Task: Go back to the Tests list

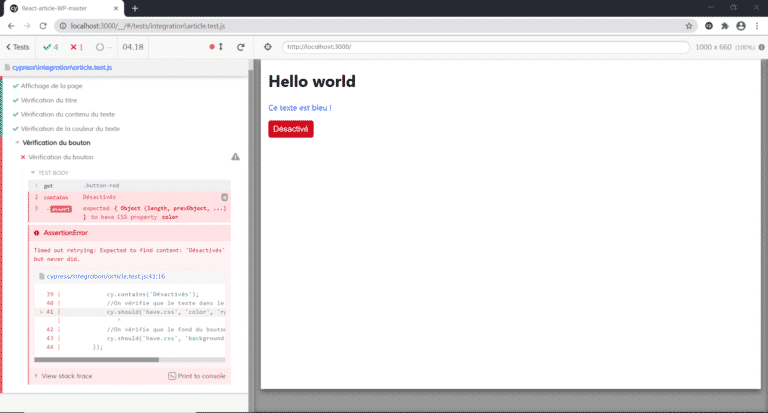Action: click(x=18, y=47)
